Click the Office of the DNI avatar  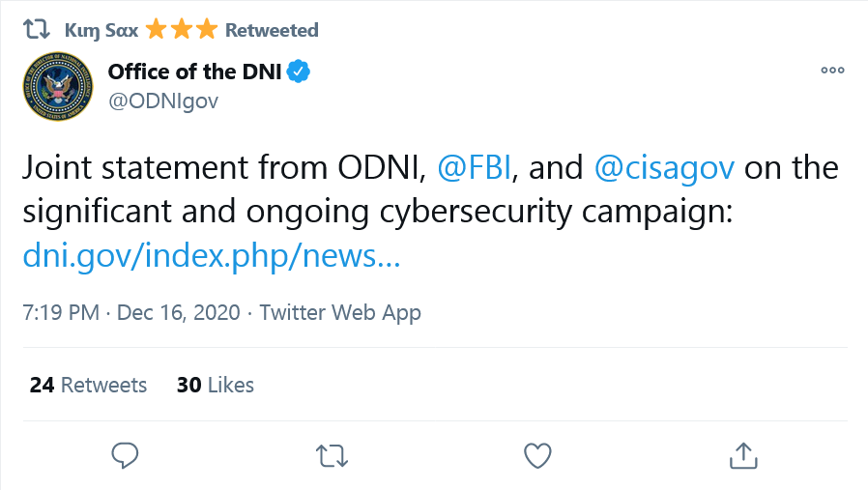tap(58, 86)
